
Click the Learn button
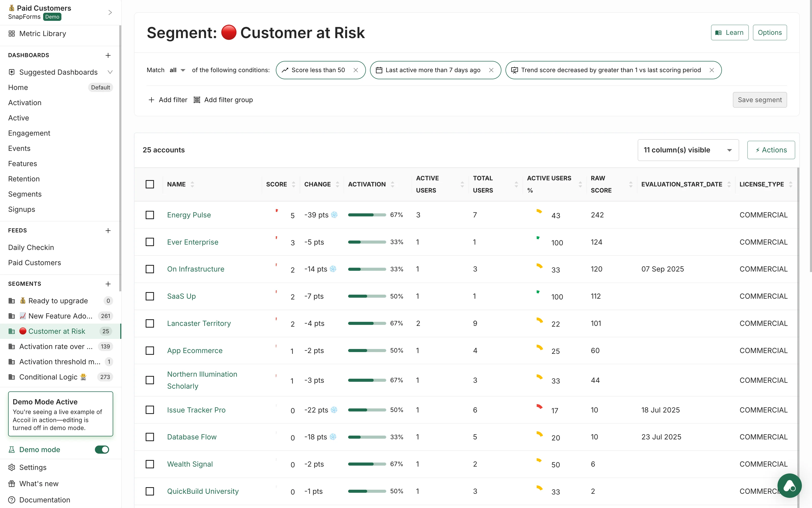(x=730, y=33)
